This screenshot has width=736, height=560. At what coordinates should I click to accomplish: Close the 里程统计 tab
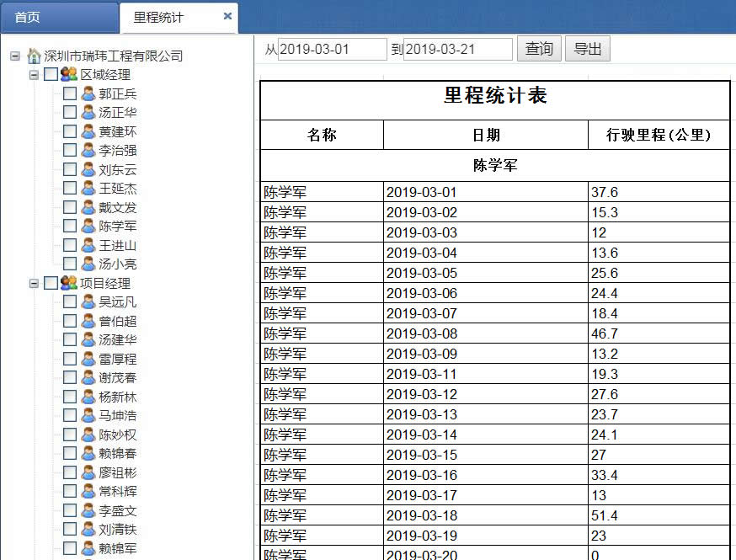point(227,17)
